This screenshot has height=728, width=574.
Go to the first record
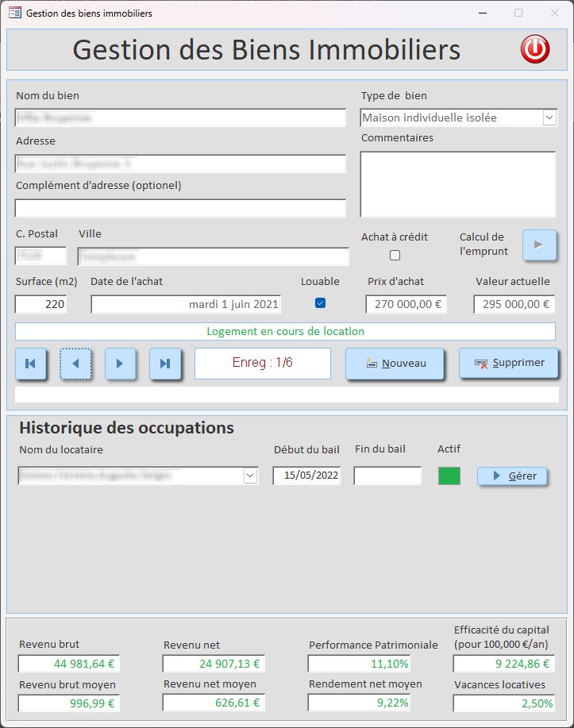pos(31,364)
